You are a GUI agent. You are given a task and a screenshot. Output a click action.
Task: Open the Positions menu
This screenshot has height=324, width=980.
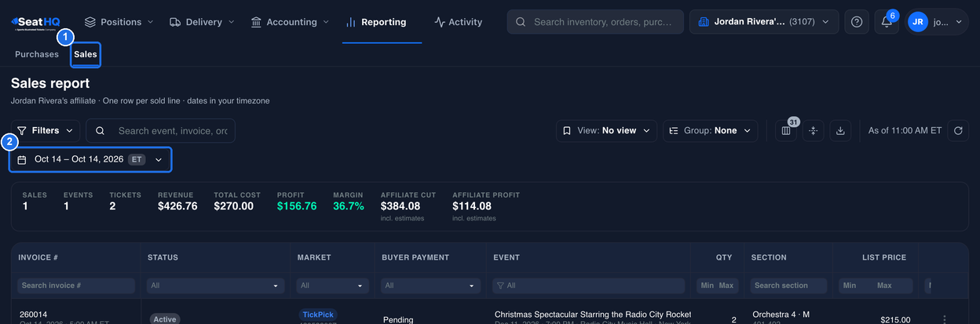tap(118, 22)
